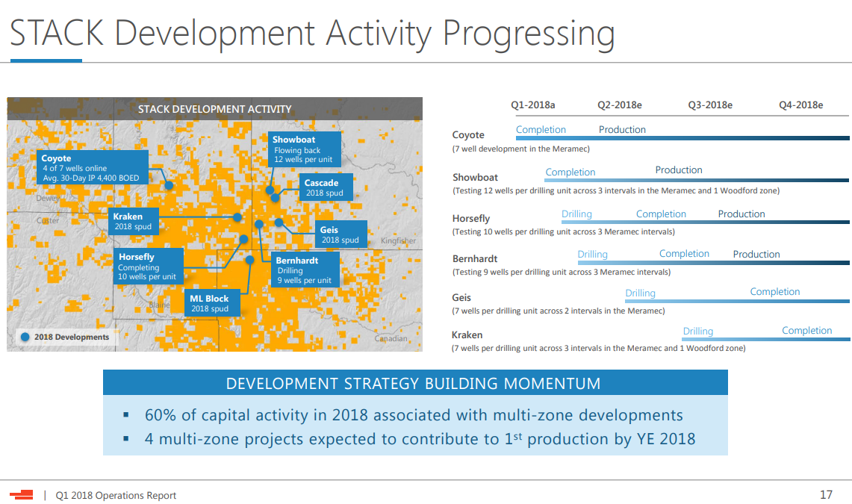Viewport: 852px width, 504px height.
Task: Click Kraken's Drilling phase label
Action: [x=697, y=332]
